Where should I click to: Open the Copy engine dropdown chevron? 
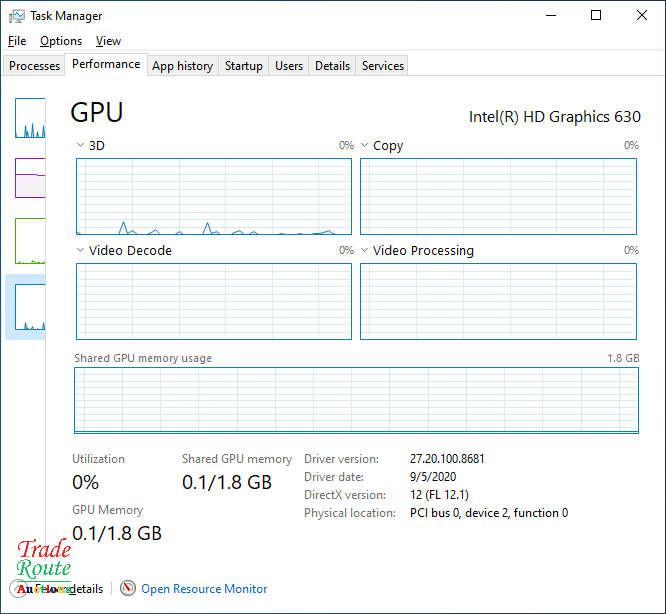364,145
